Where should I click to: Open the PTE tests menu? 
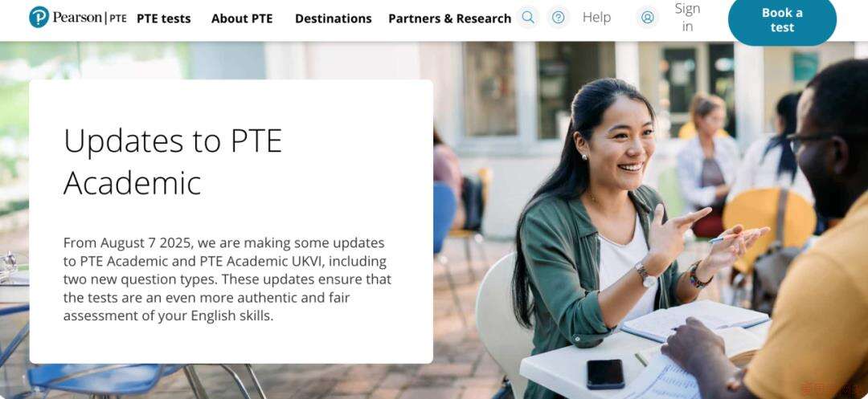point(164,18)
